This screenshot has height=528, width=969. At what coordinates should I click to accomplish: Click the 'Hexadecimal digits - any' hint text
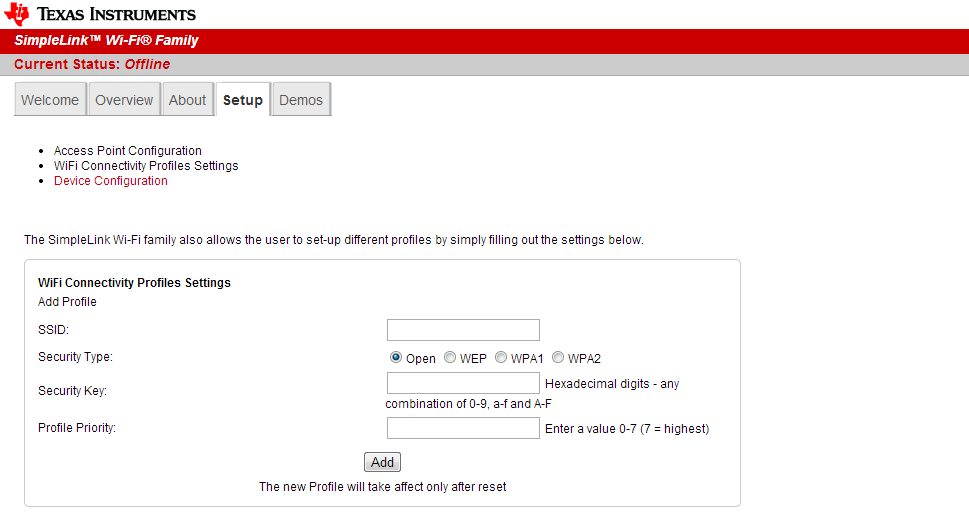tap(612, 384)
